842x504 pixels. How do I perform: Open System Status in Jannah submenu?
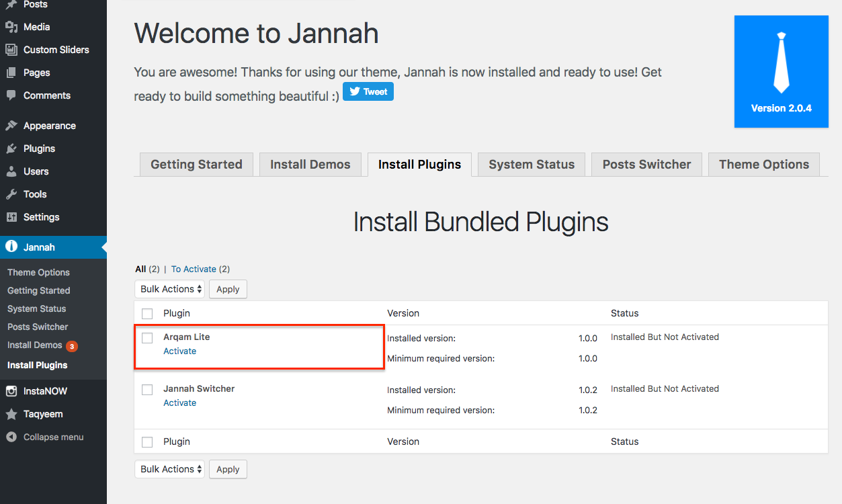pyautogui.click(x=36, y=308)
